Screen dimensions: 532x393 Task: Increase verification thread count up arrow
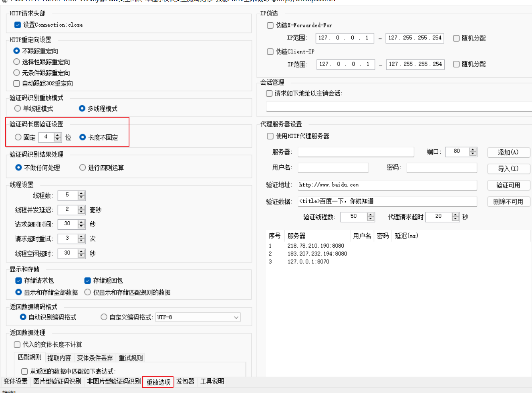pyautogui.click(x=370, y=215)
